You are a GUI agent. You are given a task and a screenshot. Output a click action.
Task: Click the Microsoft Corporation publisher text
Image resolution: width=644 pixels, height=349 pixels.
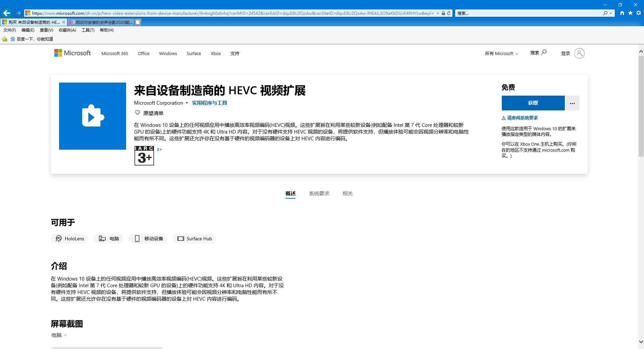click(x=159, y=103)
